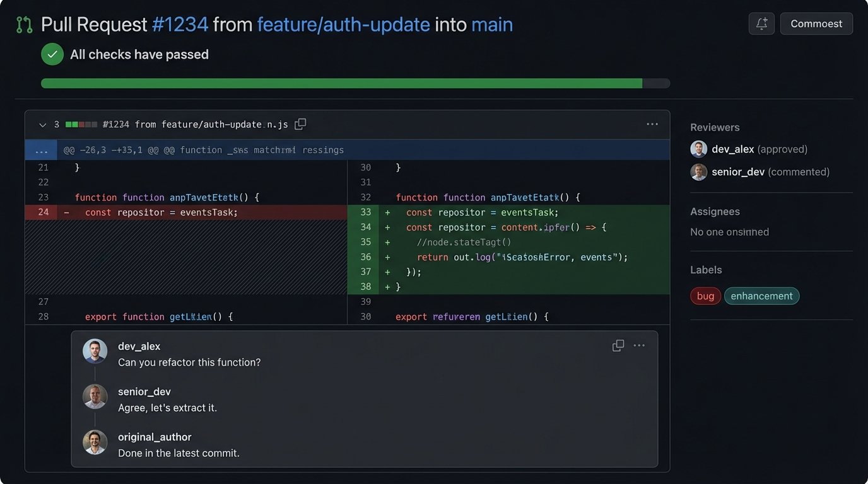Click dev_alex's avatar in comment thread

[95, 352]
